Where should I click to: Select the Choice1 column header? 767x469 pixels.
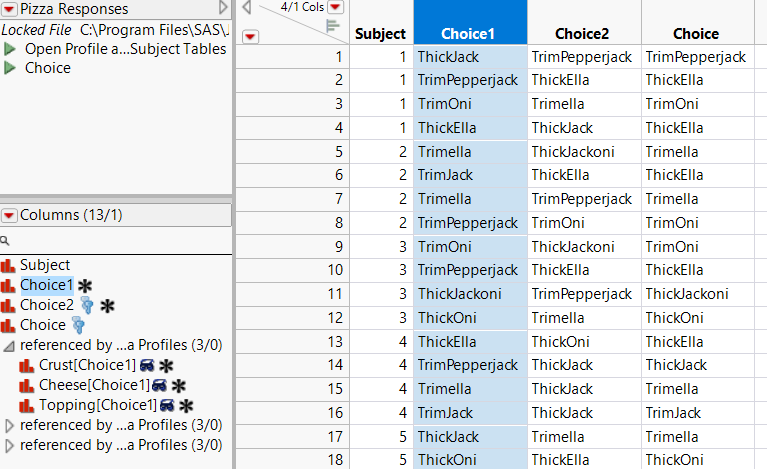click(x=470, y=22)
